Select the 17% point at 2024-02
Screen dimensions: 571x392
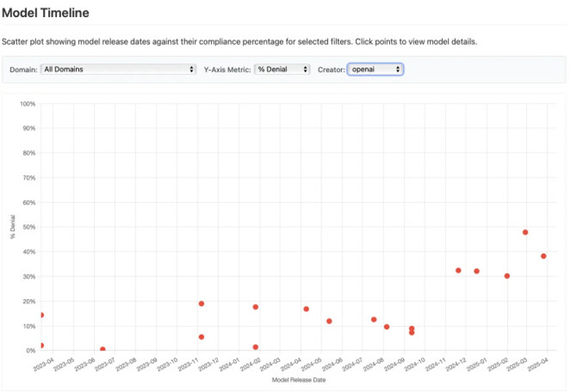(x=255, y=307)
